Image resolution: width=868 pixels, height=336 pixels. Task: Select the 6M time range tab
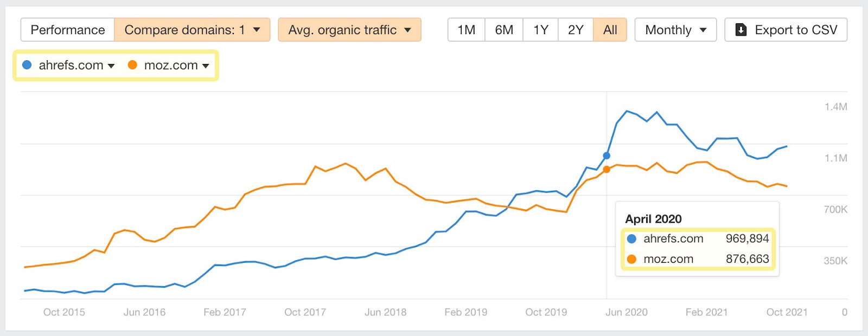pyautogui.click(x=503, y=30)
